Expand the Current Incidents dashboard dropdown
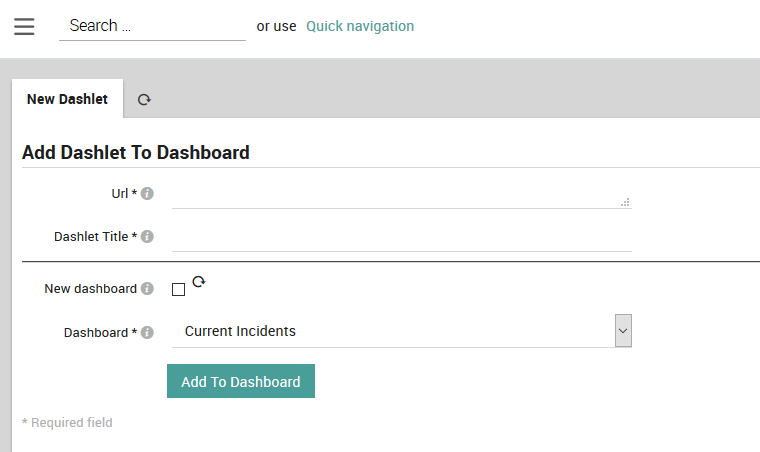The width and height of the screenshot is (760, 452). 623,331
